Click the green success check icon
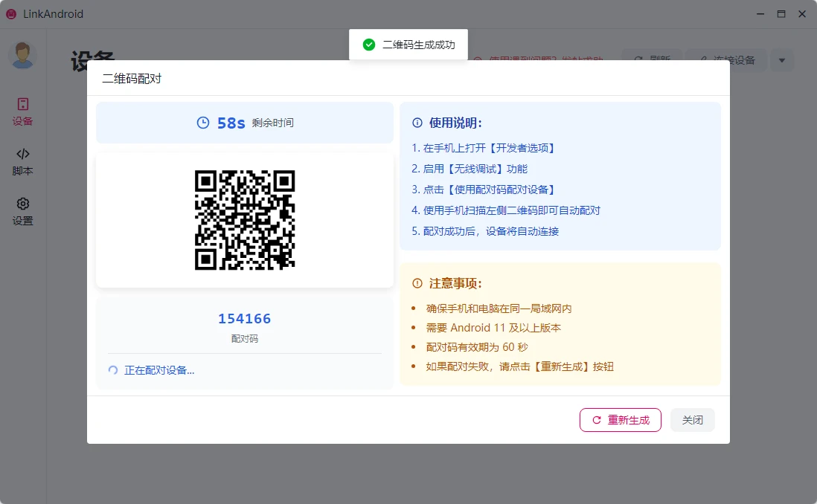817x504 pixels. [x=369, y=45]
